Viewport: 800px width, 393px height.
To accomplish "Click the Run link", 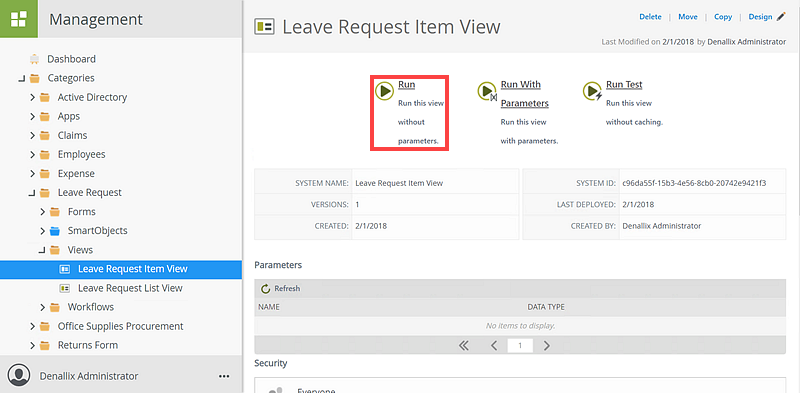I will (406, 84).
